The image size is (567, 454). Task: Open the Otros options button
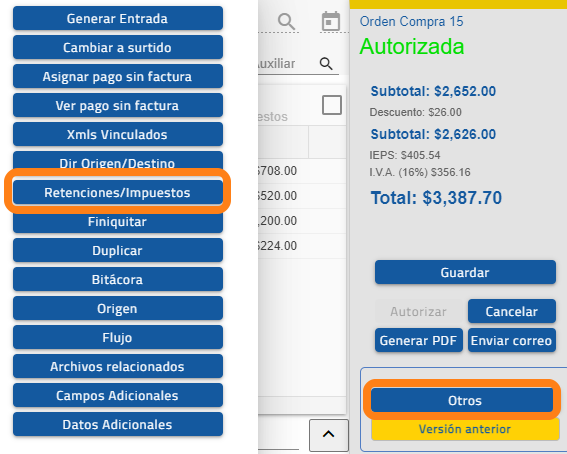tap(462, 400)
